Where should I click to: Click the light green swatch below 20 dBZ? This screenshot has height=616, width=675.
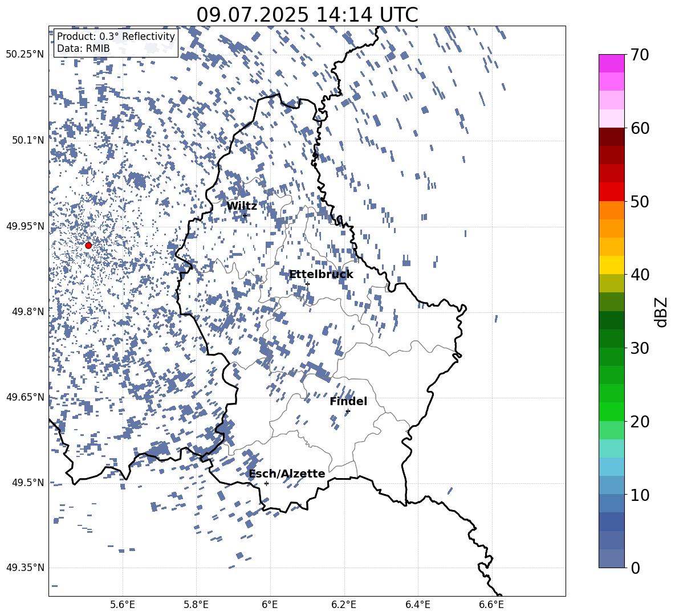(612, 430)
